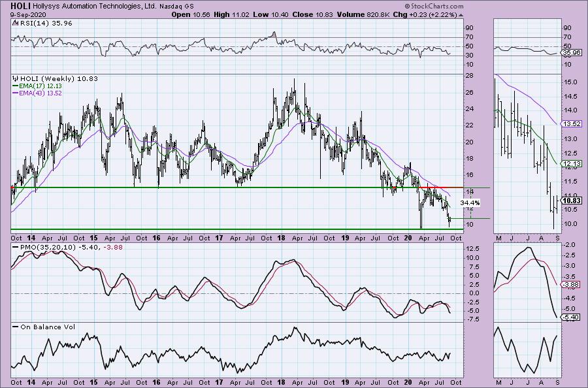Screen dimensions: 588x388
Task: Click the Low 10.40 header value
Action: (x=270, y=14)
